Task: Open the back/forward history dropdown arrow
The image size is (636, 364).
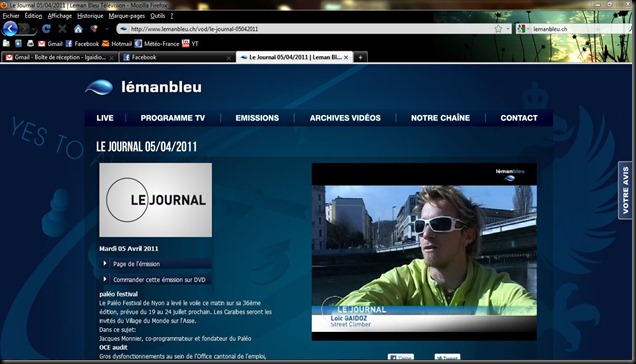Action: tap(33, 29)
